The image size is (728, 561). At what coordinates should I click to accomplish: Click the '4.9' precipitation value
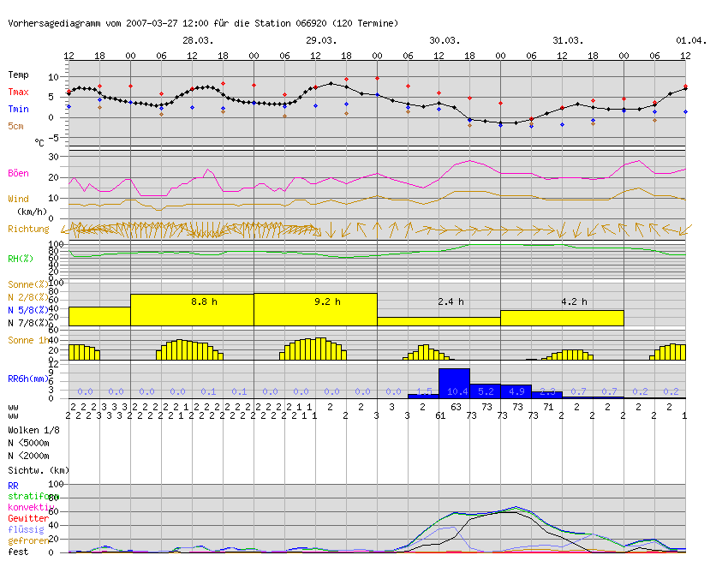[516, 392]
